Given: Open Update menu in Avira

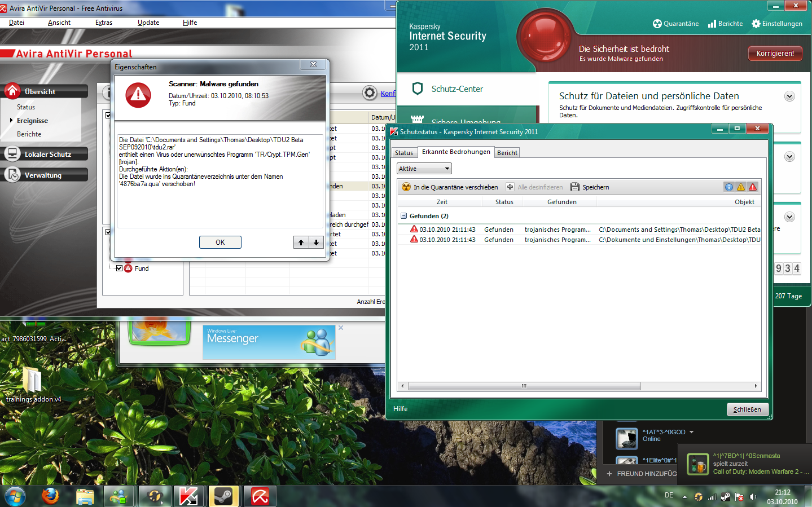Looking at the screenshot, I should [148, 23].
